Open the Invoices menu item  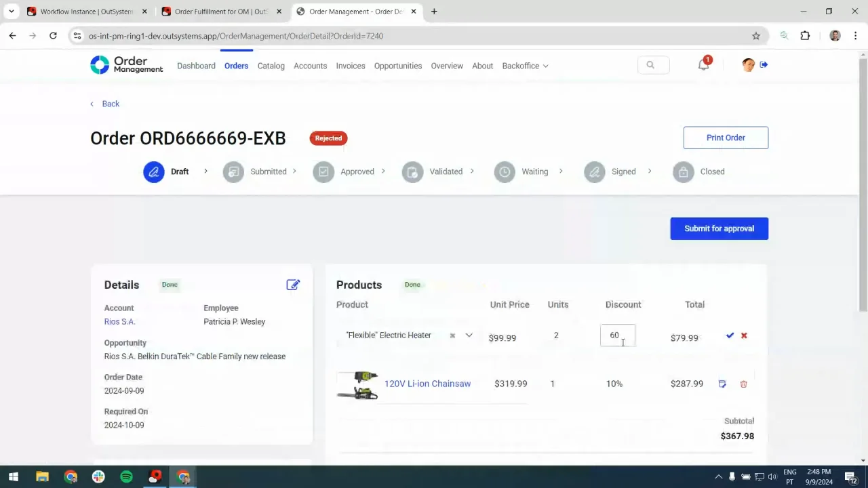pyautogui.click(x=351, y=66)
